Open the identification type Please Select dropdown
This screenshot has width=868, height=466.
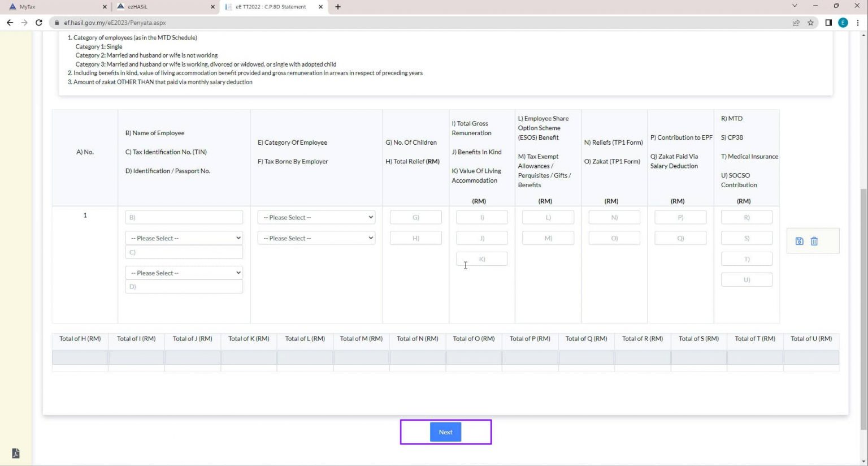coord(184,273)
